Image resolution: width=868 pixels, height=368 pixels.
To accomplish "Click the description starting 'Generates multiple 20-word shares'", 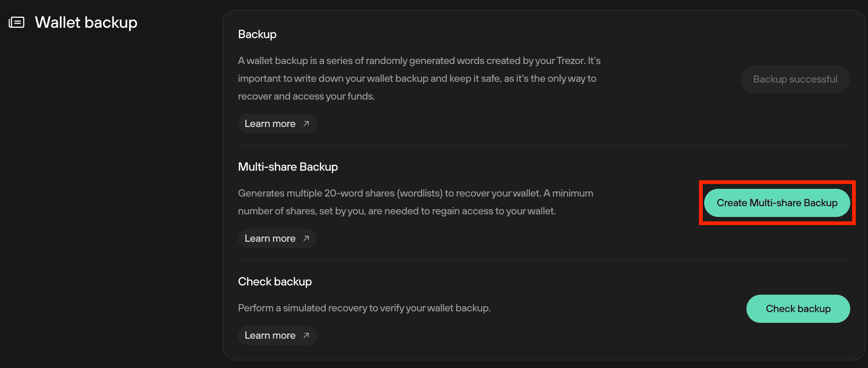I will (x=415, y=202).
